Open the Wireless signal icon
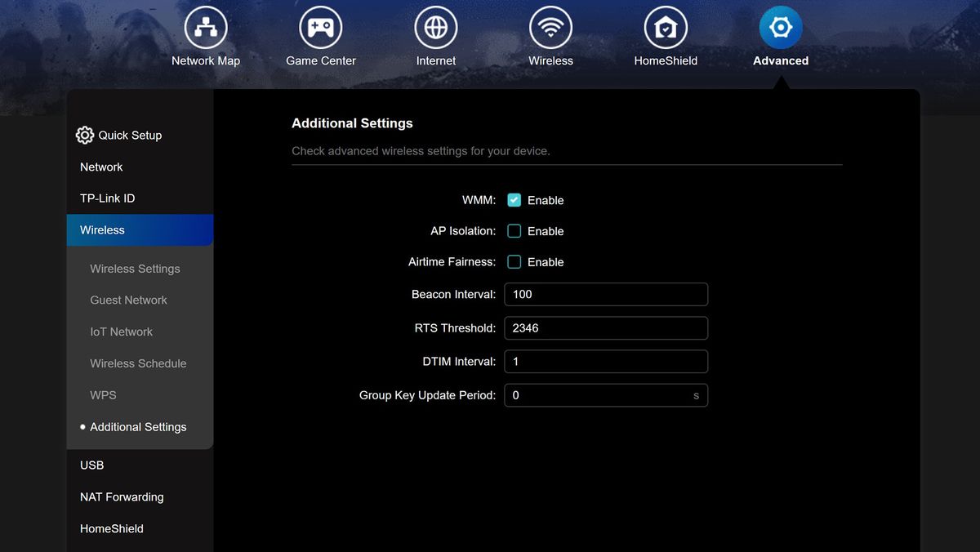980x552 pixels. (550, 26)
